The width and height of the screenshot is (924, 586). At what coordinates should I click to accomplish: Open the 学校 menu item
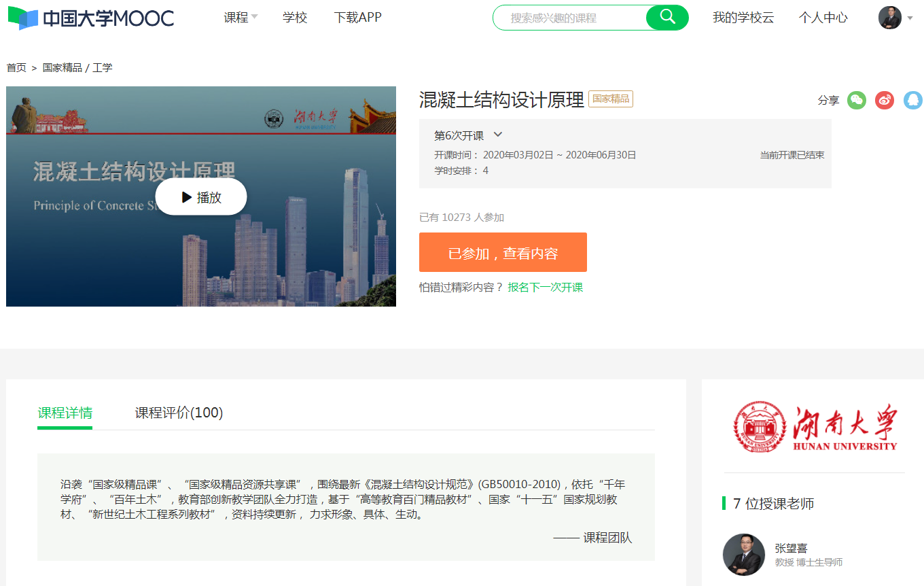(x=295, y=18)
